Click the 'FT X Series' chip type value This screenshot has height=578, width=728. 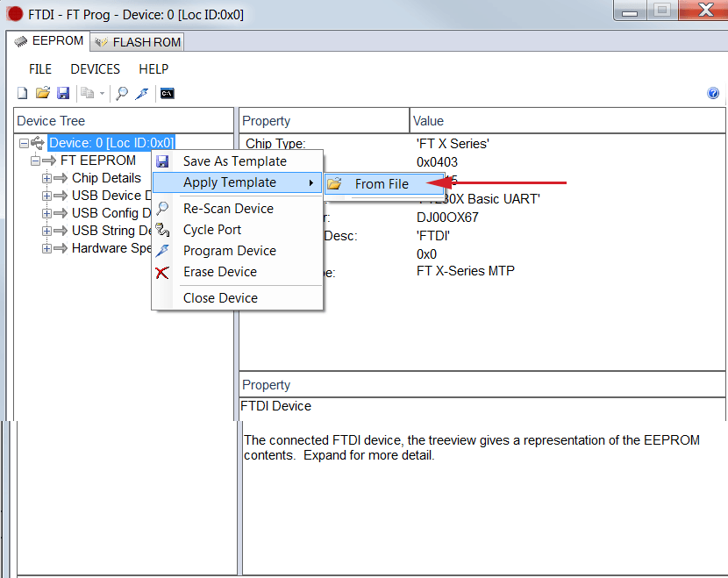(x=453, y=144)
